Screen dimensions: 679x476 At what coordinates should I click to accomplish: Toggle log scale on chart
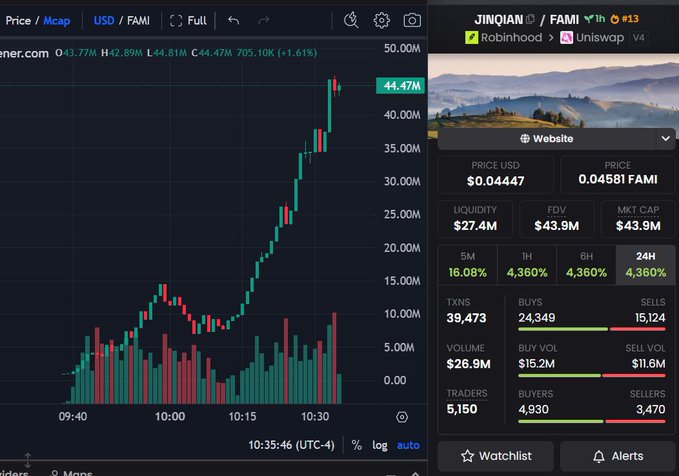click(x=380, y=445)
